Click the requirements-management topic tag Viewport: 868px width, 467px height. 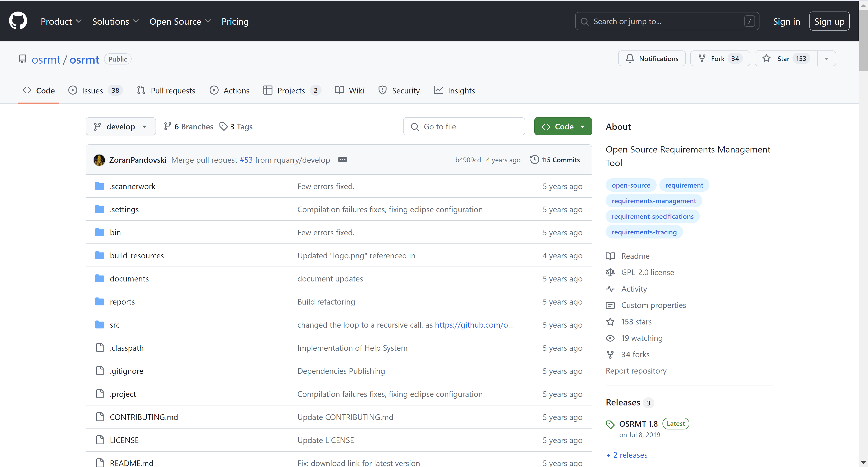pos(654,201)
